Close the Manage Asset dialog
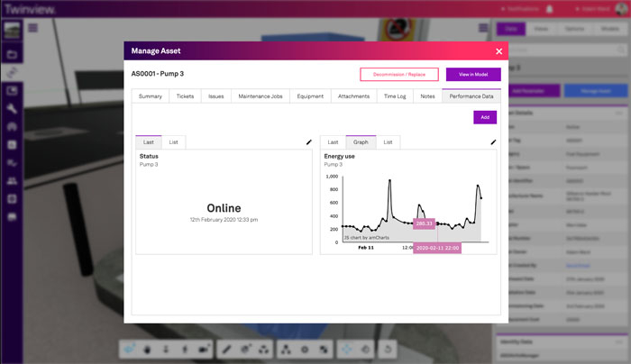 coord(498,51)
